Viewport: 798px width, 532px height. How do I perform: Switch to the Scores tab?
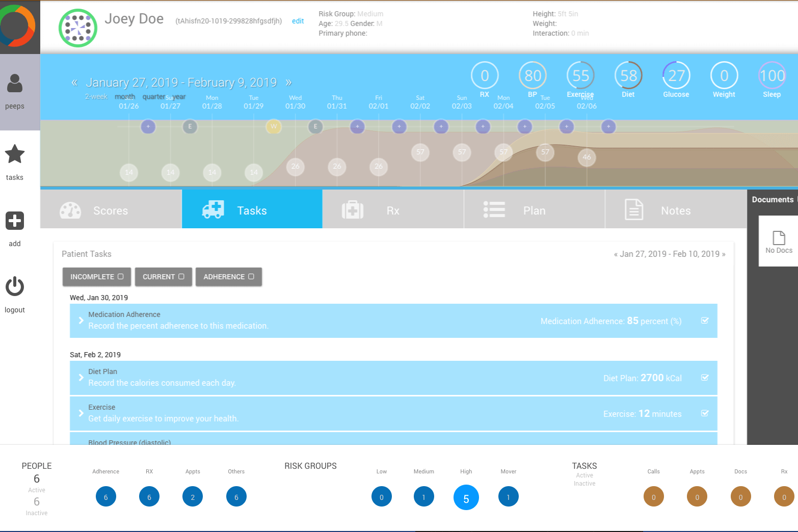click(111, 209)
